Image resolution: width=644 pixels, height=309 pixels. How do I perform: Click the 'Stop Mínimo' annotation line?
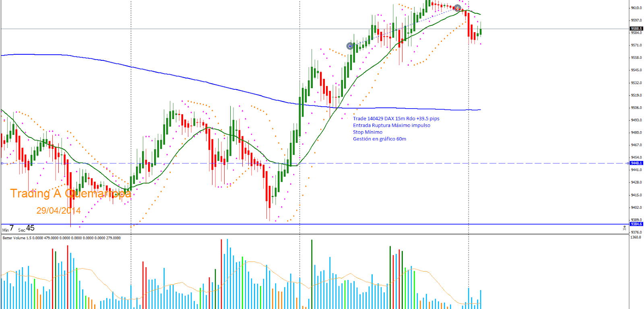pyautogui.click(x=367, y=132)
